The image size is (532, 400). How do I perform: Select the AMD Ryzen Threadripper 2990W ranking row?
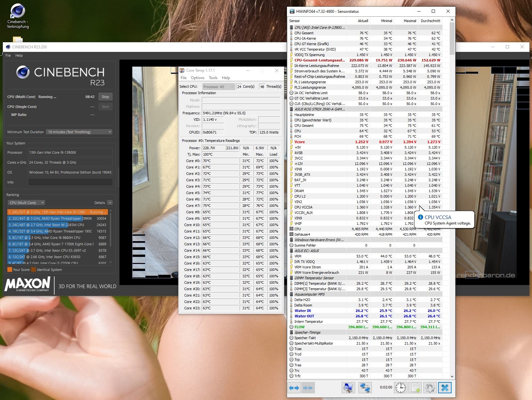click(57, 218)
